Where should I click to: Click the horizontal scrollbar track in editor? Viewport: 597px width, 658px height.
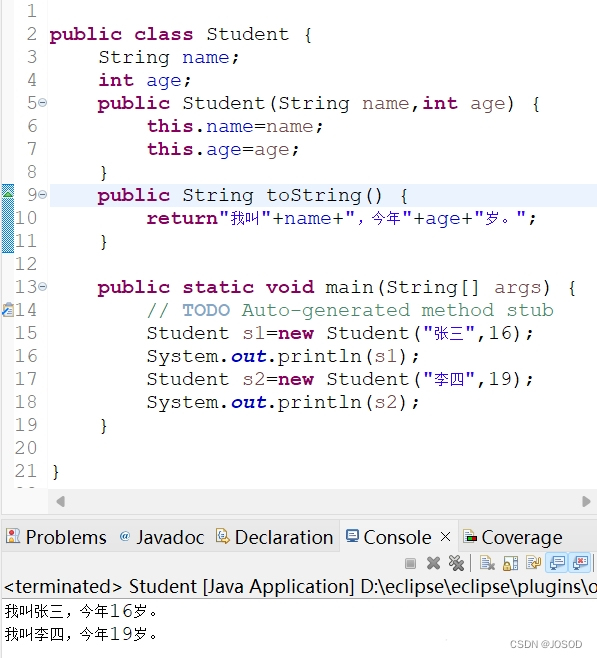click(x=323, y=501)
